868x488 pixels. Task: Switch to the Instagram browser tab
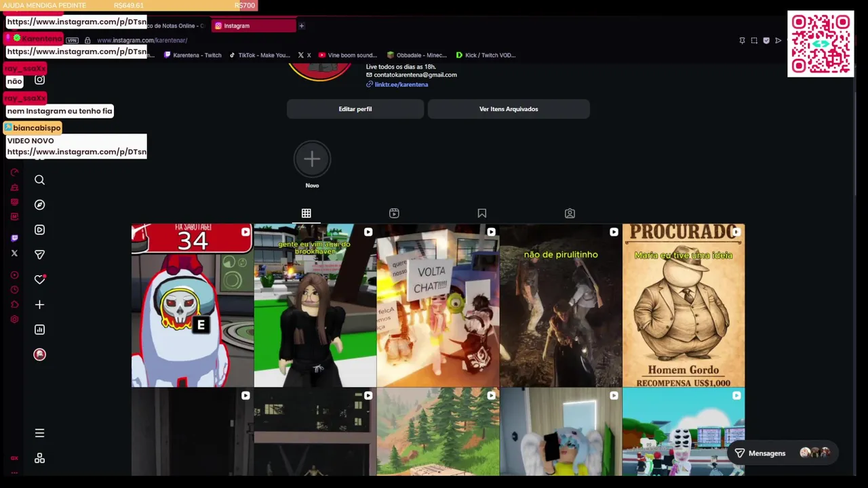(254, 26)
